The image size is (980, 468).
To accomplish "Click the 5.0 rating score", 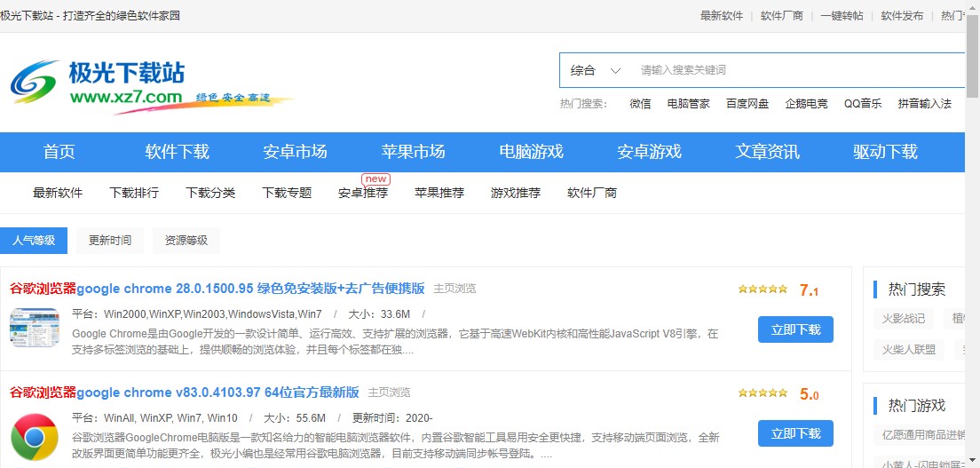I will tap(809, 394).
